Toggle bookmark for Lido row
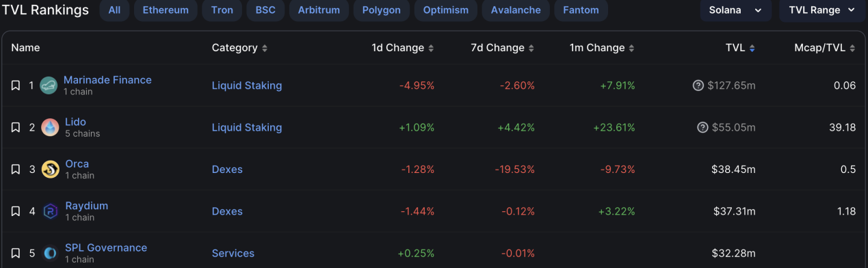This screenshot has height=268, width=868. [15, 127]
